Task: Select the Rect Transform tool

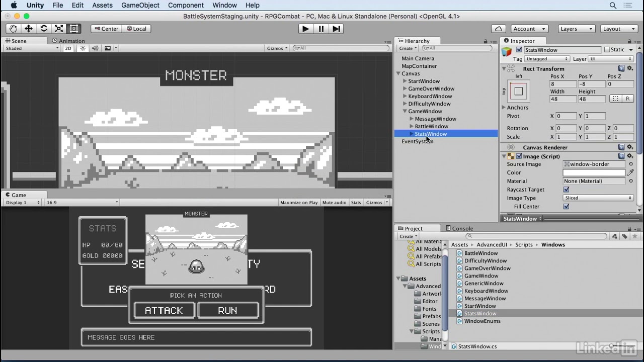Action: (x=74, y=29)
